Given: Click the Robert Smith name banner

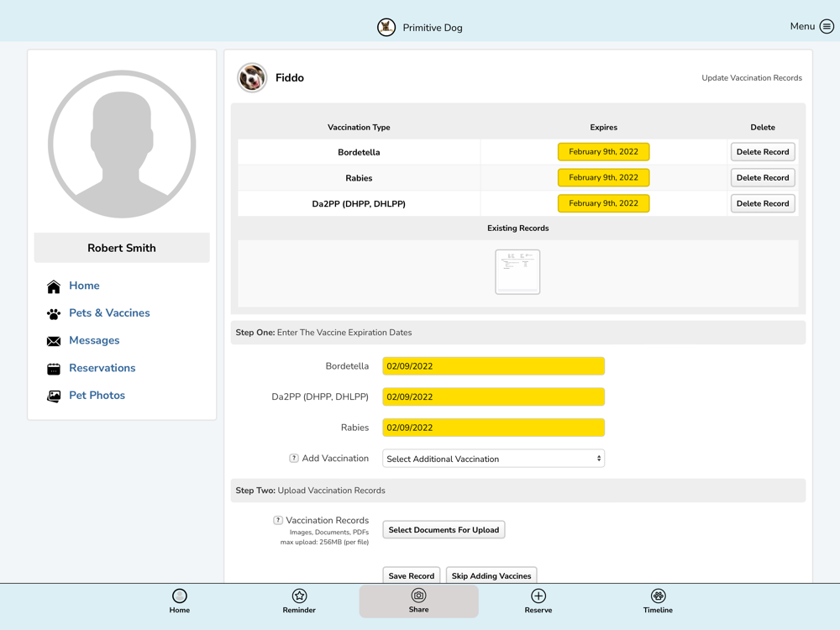Looking at the screenshot, I should click(x=122, y=248).
